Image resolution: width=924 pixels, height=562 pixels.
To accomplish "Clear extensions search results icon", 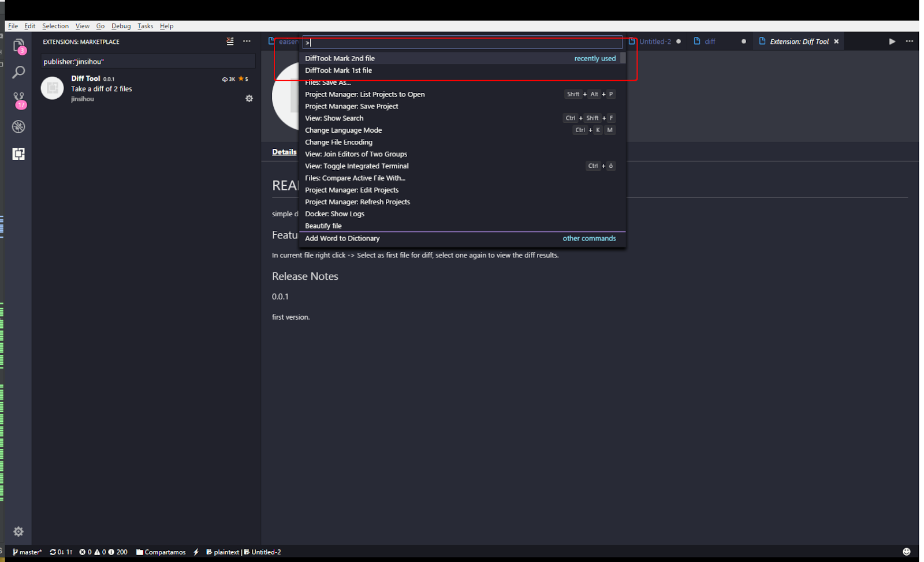I will pyautogui.click(x=230, y=42).
